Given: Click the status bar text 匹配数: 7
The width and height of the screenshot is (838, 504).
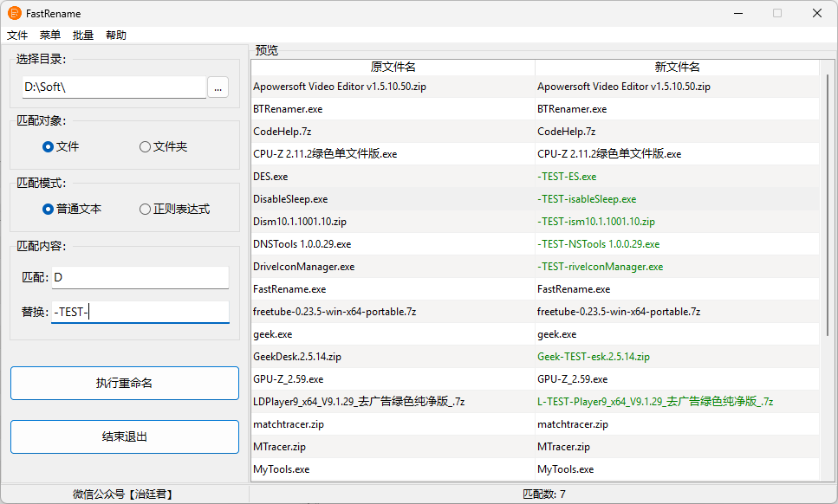Looking at the screenshot, I should coord(544,495).
